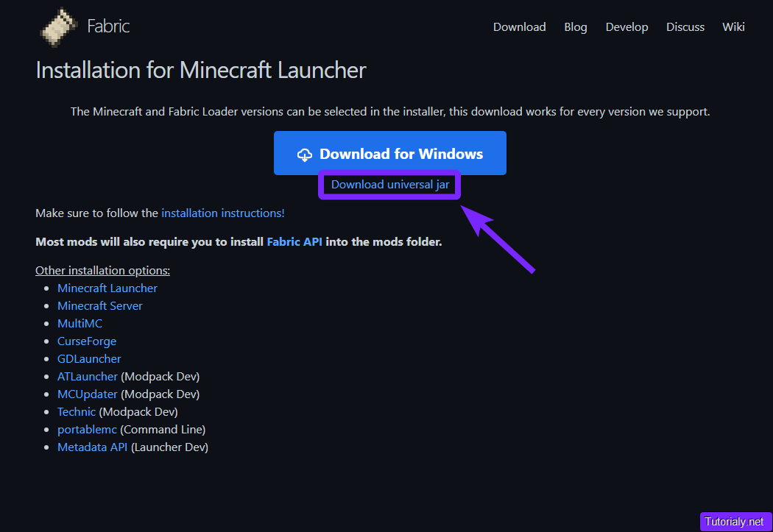
Task: Open the Minecraft Server installation option
Action: (99, 305)
